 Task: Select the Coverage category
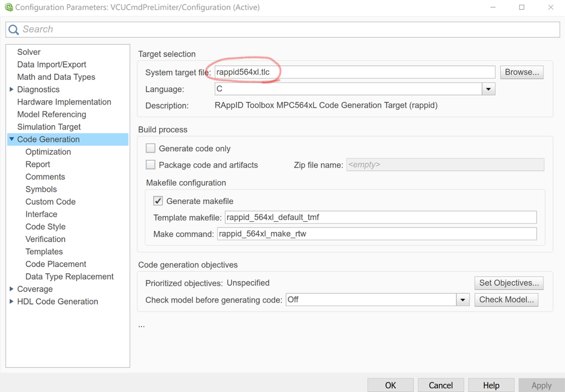pyautogui.click(x=35, y=289)
